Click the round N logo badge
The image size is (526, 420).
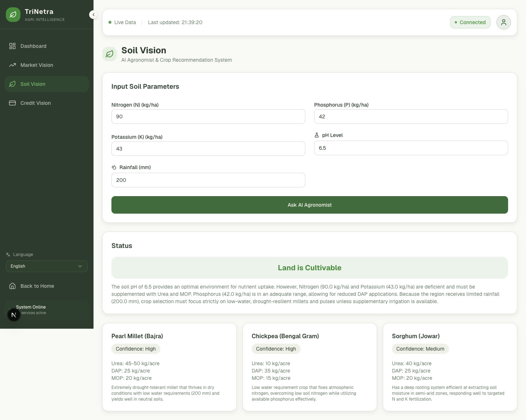[14, 315]
